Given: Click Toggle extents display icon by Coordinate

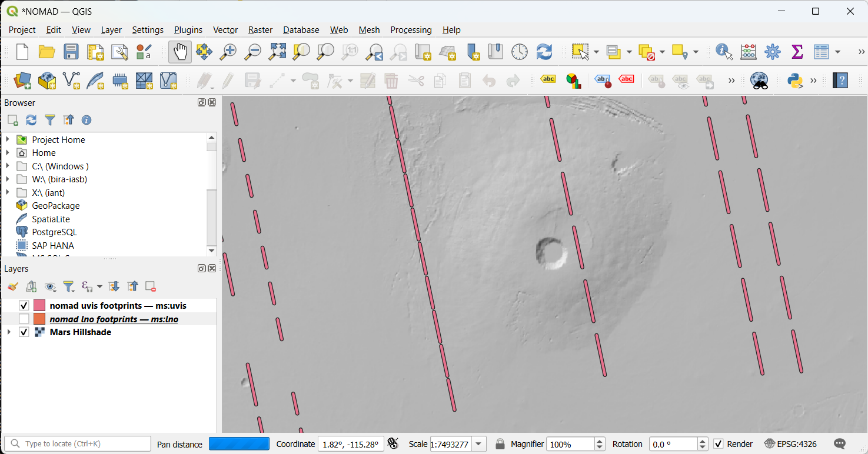Looking at the screenshot, I should (x=393, y=443).
